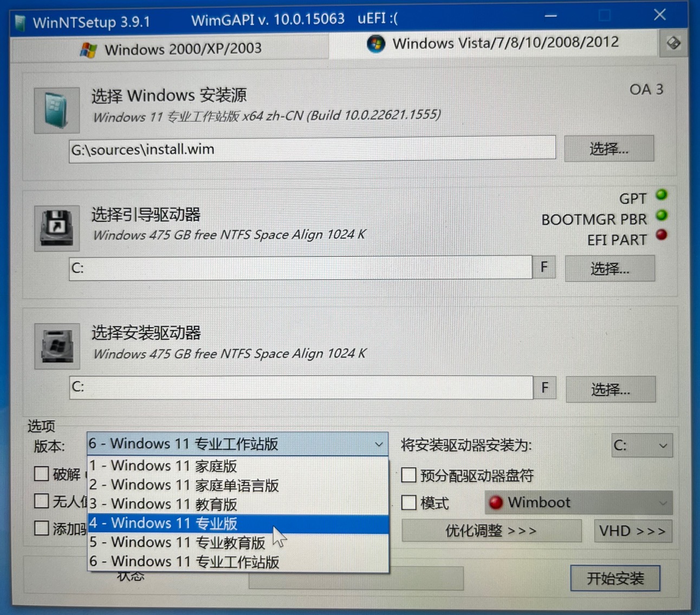The image size is (700, 615).
Task: Open the Wimboot mode dropdown
Action: (579, 503)
